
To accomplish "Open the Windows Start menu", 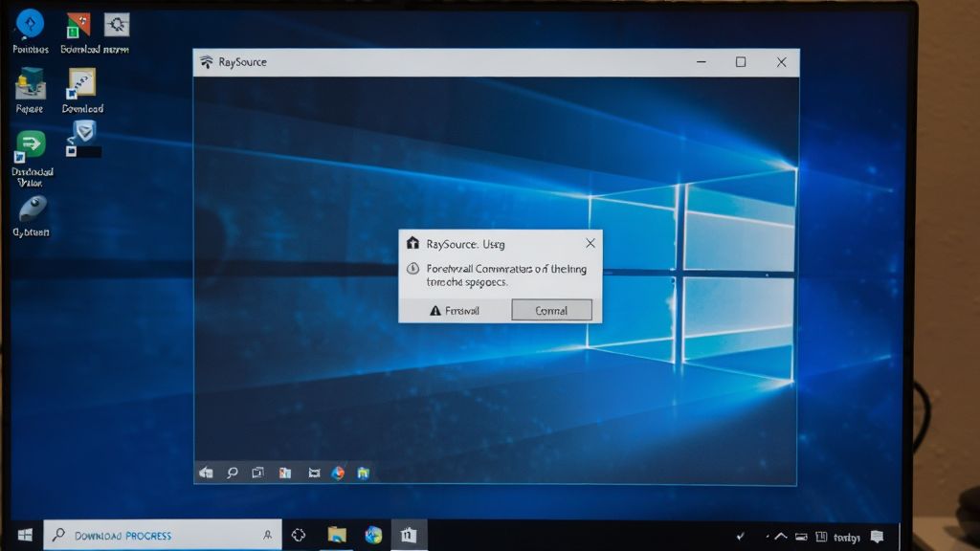I will point(25,536).
